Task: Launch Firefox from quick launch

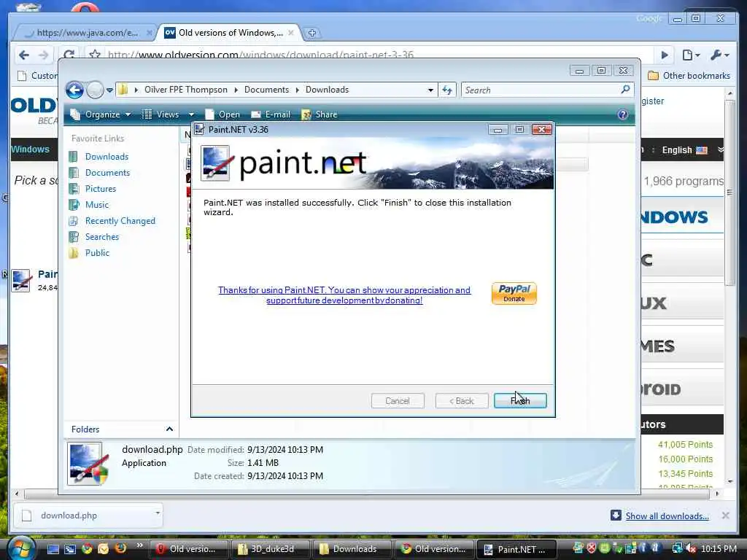Action: coord(120,548)
